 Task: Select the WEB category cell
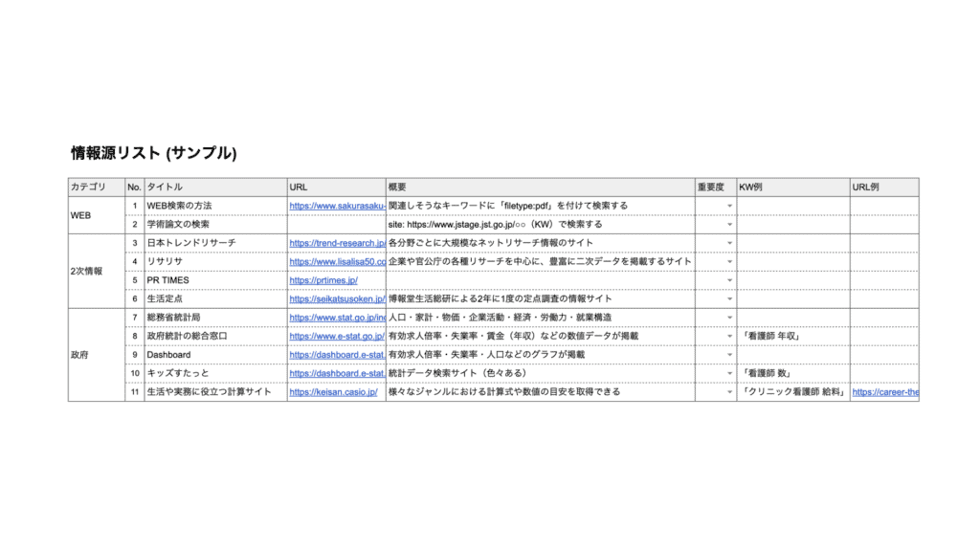tap(97, 215)
